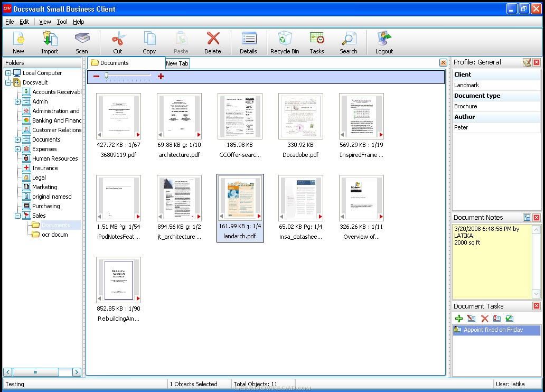Select the 36809119.pdf thumbnail
545x392 pixels.
click(x=118, y=116)
